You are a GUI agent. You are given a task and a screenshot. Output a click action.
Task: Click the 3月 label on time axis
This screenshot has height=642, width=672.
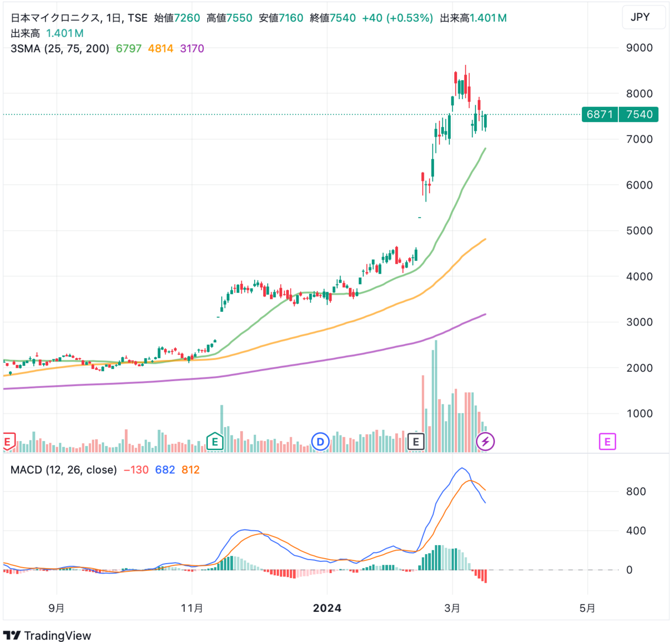[452, 608]
